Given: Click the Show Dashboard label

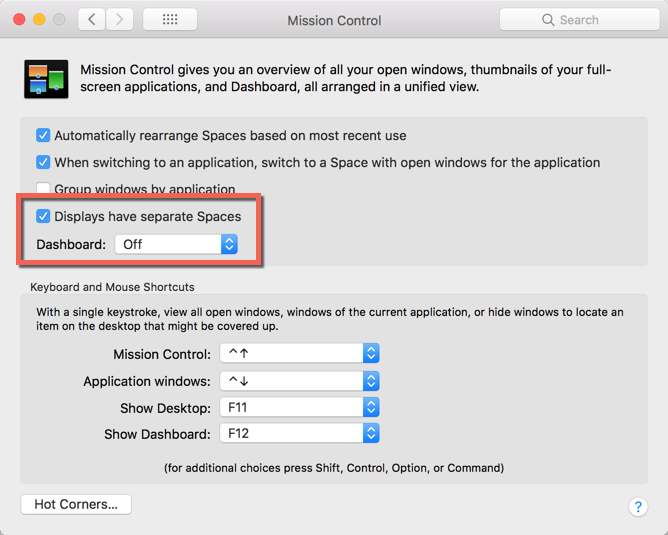Looking at the screenshot, I should [x=157, y=434].
